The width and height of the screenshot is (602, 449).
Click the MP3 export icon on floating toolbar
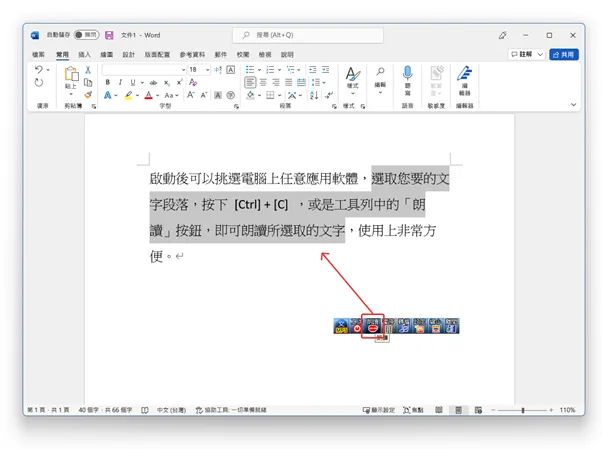(341, 326)
